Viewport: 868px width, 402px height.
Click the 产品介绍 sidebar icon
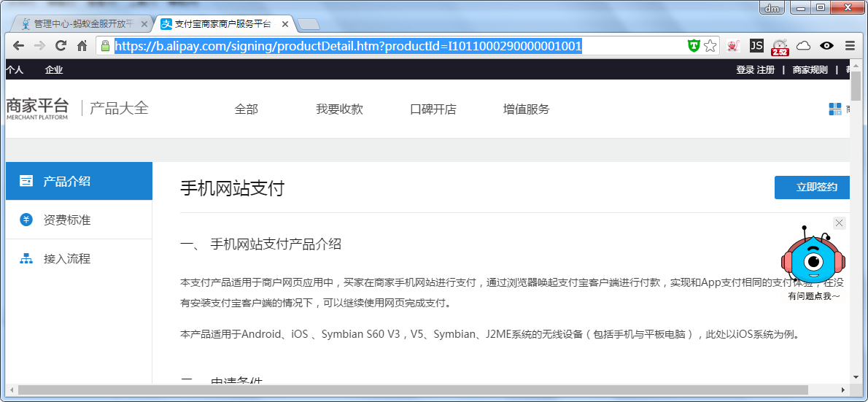click(x=26, y=181)
